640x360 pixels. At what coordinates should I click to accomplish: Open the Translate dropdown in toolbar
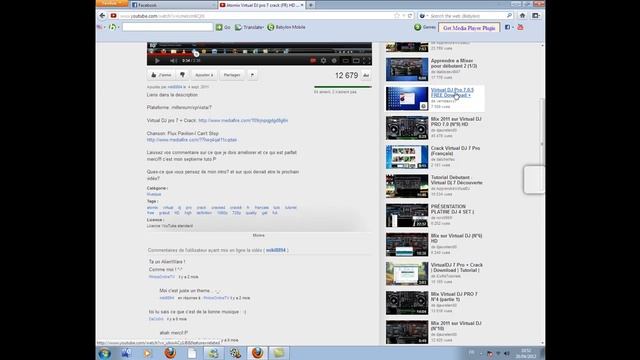tap(249, 27)
